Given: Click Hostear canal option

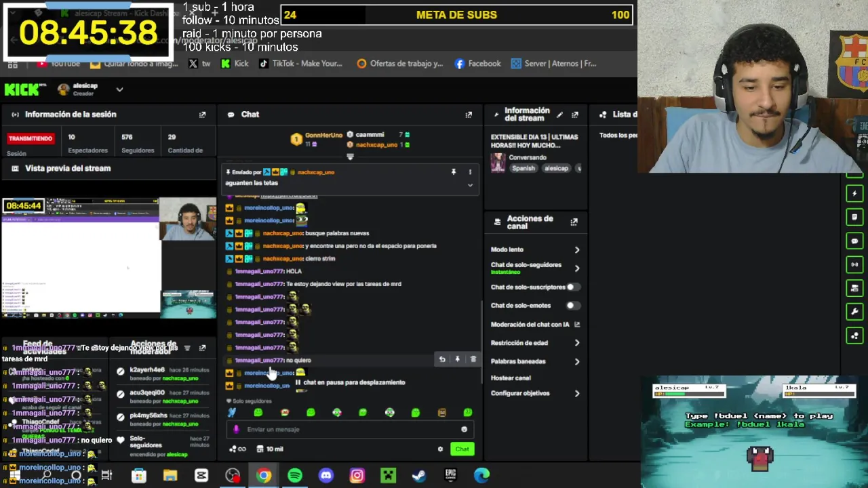Looking at the screenshot, I should [511, 378].
